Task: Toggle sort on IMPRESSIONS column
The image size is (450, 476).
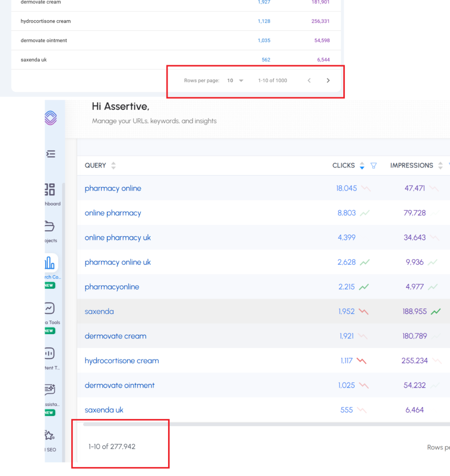Action: [x=440, y=166]
